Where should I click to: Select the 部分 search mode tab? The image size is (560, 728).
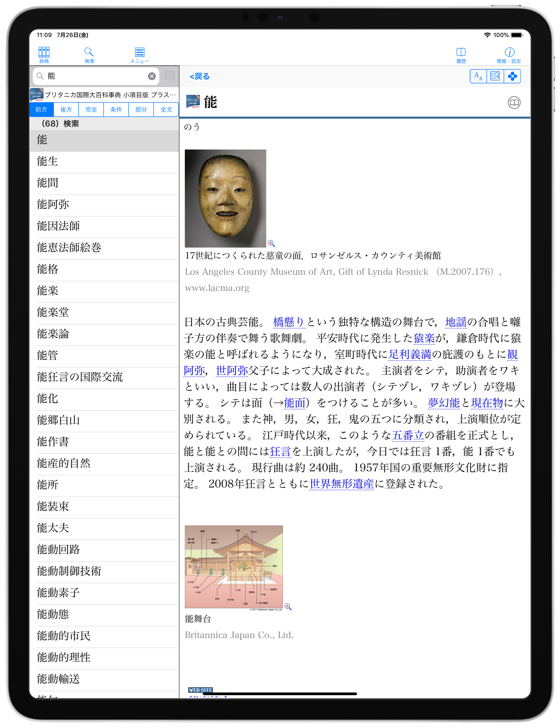point(141,110)
